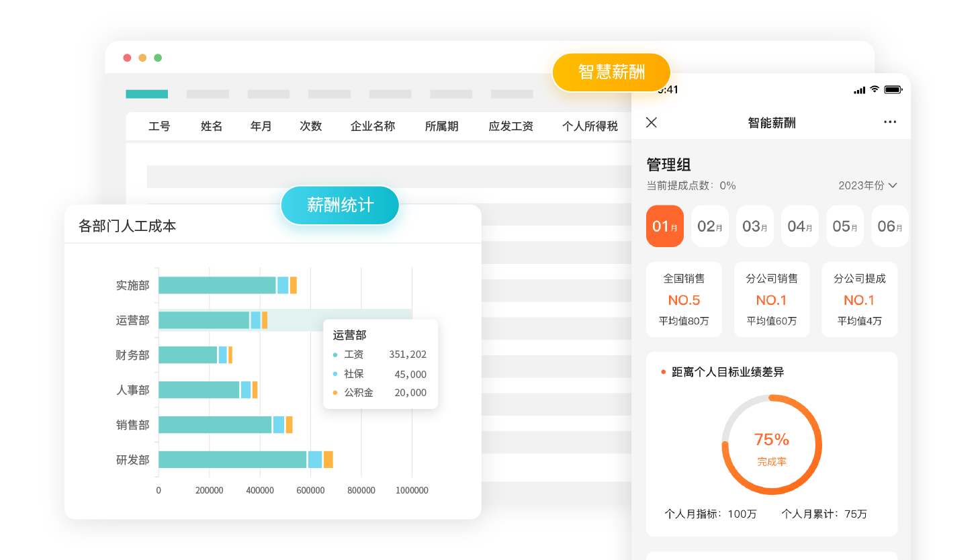Click the green maximize dot of desktop window
This screenshot has width=980, height=560.
pyautogui.click(x=158, y=58)
